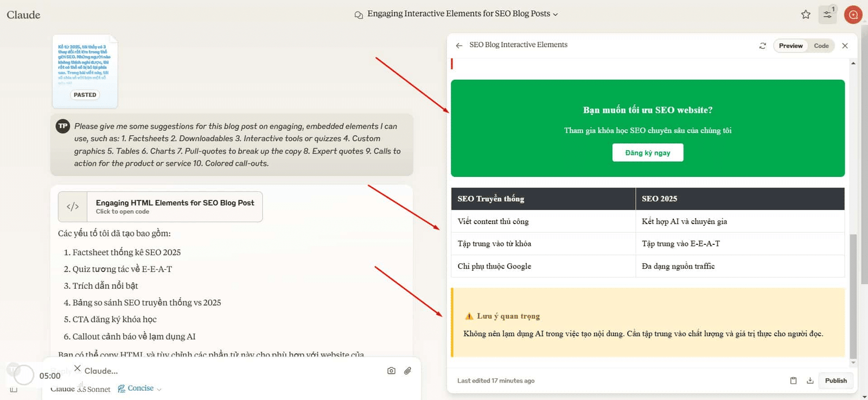Download the artifact file
Viewport: 868px width, 400px height.
[810, 380]
